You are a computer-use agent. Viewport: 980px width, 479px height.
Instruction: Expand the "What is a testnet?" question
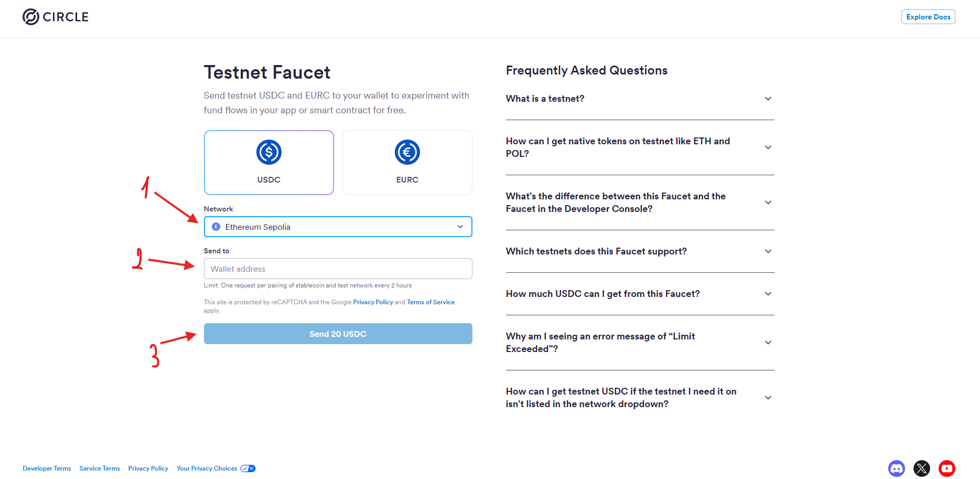click(x=640, y=99)
